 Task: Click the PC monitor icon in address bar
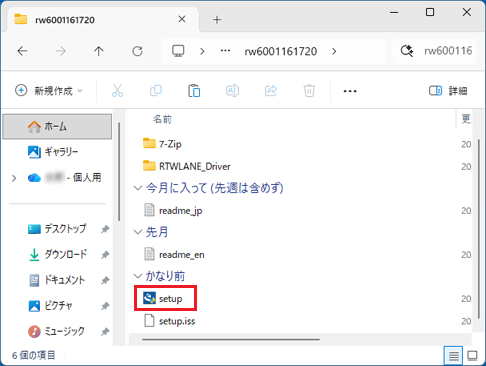(178, 51)
